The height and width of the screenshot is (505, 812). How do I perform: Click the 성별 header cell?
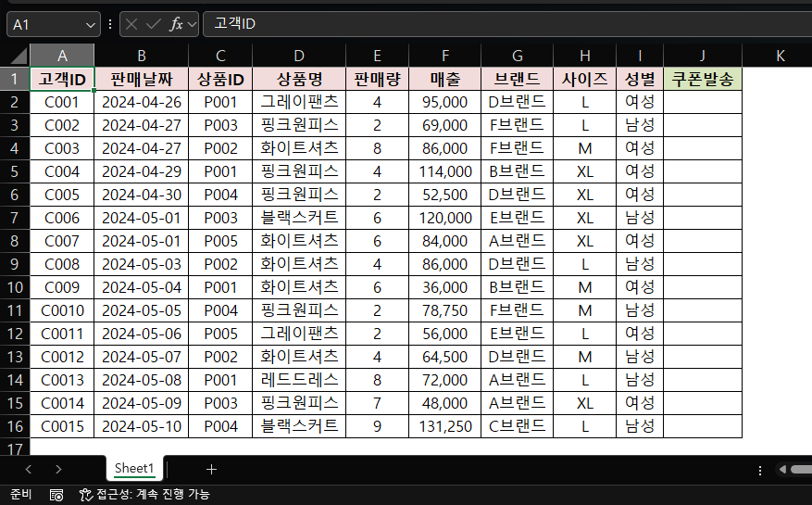pos(640,79)
